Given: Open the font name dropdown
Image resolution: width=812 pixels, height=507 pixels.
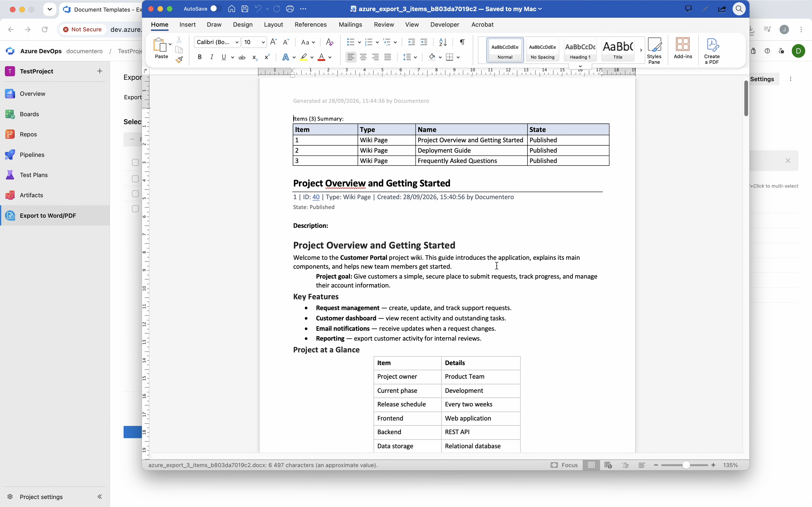Looking at the screenshot, I should point(237,42).
